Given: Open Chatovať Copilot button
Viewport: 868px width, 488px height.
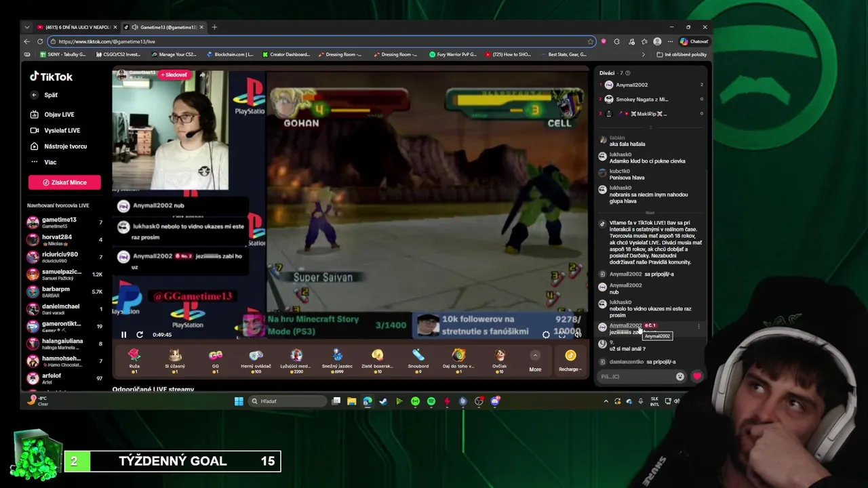Looking at the screenshot, I should [694, 41].
